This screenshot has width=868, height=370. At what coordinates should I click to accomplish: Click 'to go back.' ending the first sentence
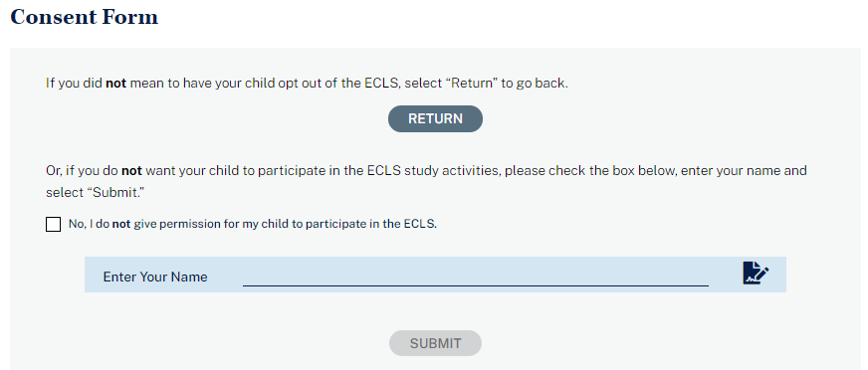[535, 84]
